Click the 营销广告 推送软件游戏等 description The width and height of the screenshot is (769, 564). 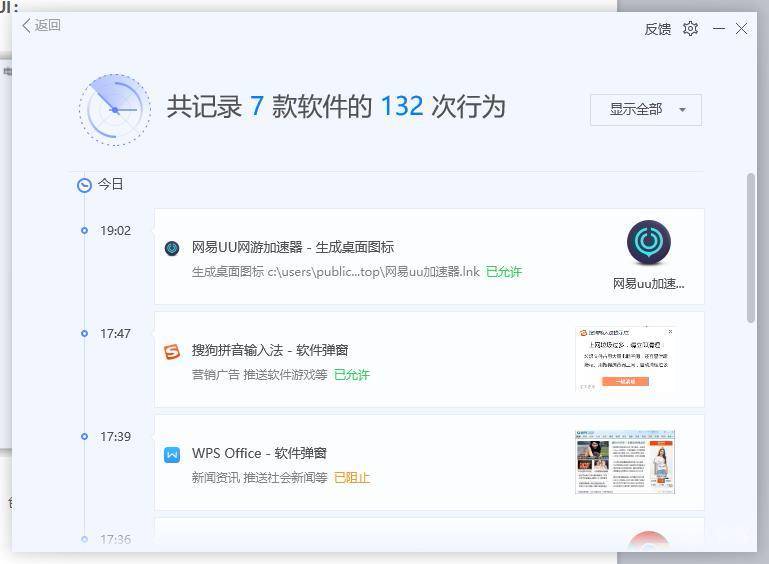[x=259, y=375]
